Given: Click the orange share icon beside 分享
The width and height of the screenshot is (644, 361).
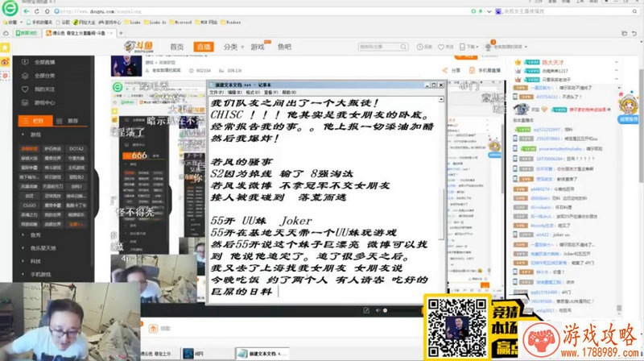Looking at the screenshot, I should [445, 70].
